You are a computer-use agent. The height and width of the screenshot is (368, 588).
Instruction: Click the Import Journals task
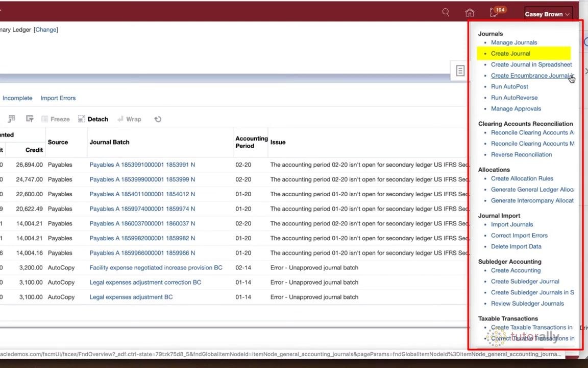(512, 224)
